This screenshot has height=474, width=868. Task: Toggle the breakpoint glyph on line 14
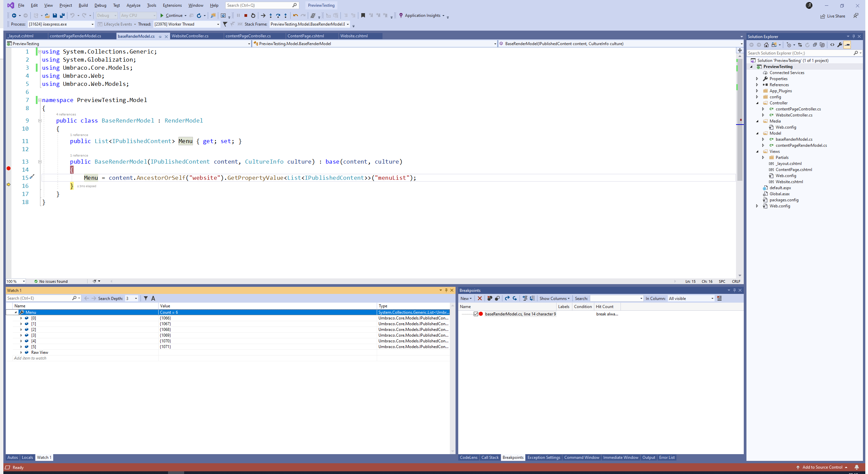pos(9,168)
